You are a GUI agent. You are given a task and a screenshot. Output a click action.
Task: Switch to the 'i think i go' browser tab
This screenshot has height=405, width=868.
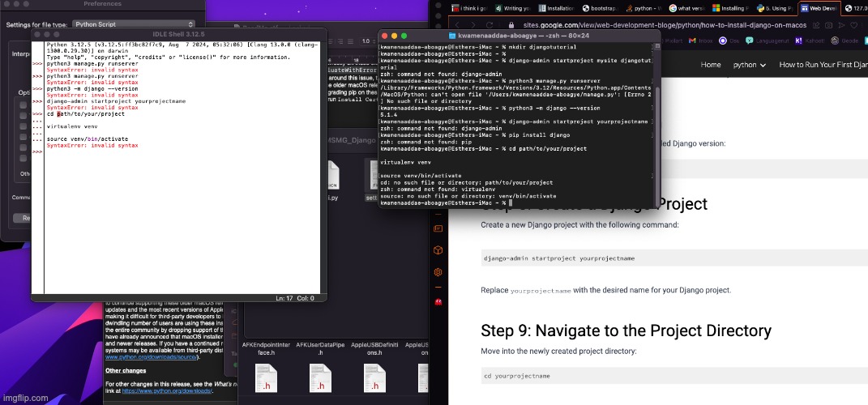pyautogui.click(x=469, y=8)
